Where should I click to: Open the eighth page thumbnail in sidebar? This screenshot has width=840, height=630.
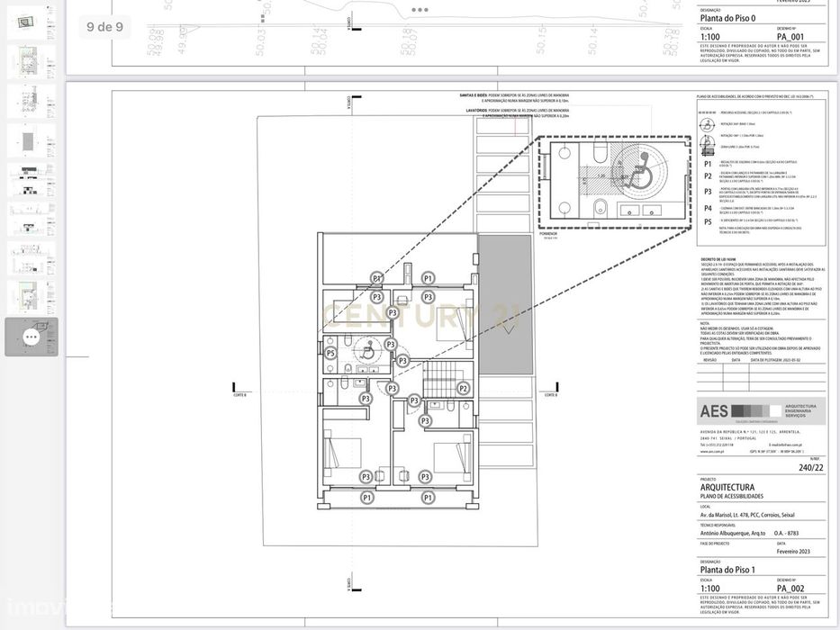pyautogui.click(x=32, y=298)
